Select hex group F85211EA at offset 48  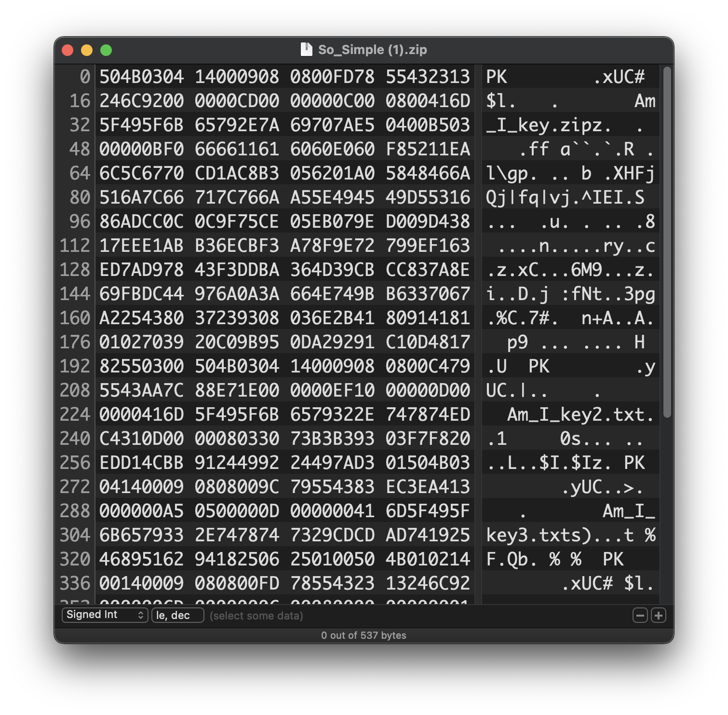[428, 149]
